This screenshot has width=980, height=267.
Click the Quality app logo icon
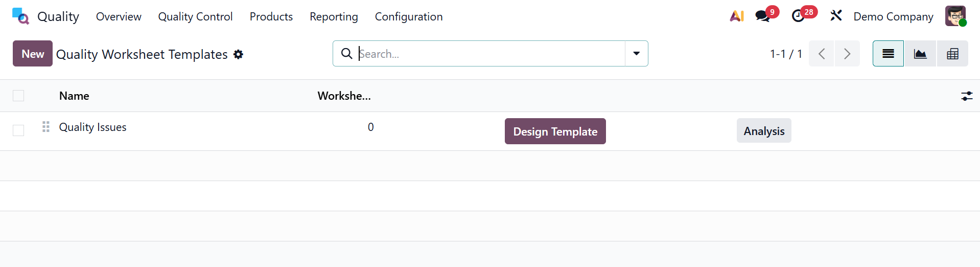(20, 16)
